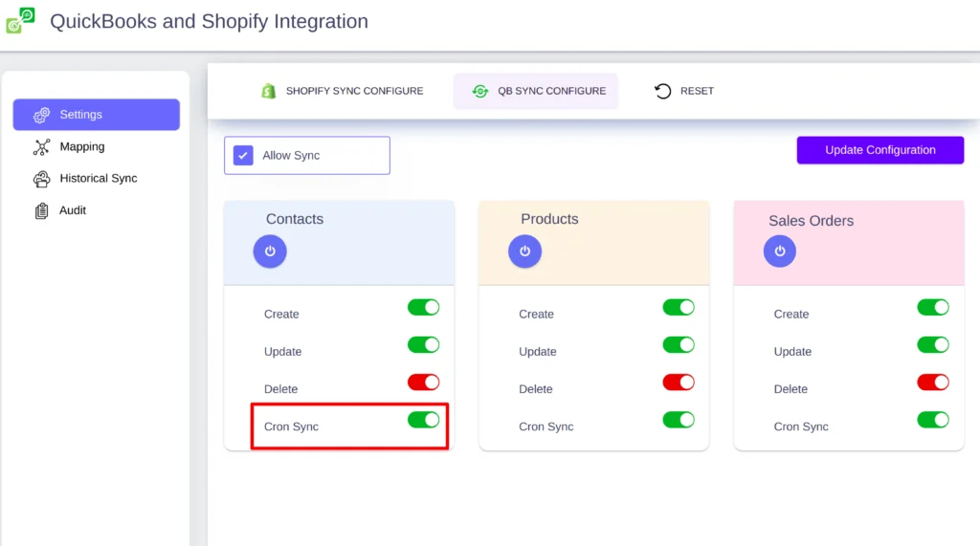The width and height of the screenshot is (980, 546).
Task: Click the Delete label under Products
Action: [536, 389]
